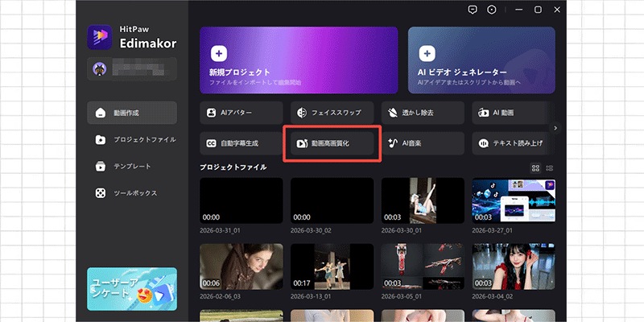644x322 pixels.
Task: Open the hexagon settings icon in title bar
Action: [x=492, y=10]
